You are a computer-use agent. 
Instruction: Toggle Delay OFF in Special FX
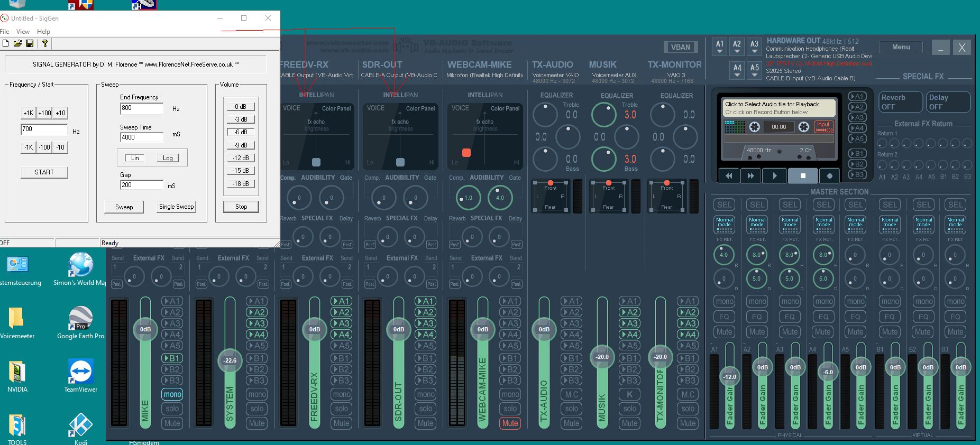coord(949,102)
